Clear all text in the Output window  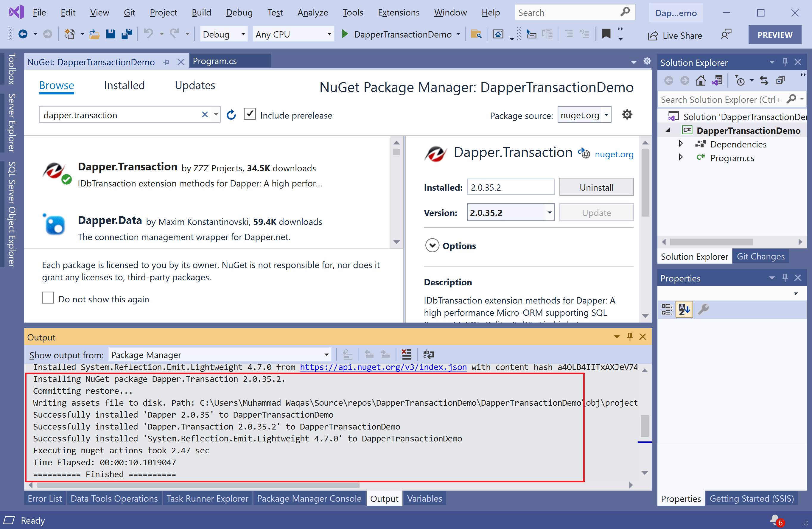406,354
